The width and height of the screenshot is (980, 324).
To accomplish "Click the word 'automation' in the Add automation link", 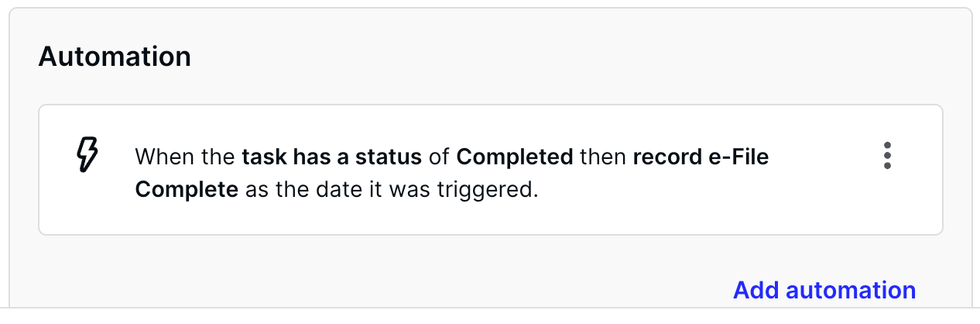I will (x=851, y=291).
